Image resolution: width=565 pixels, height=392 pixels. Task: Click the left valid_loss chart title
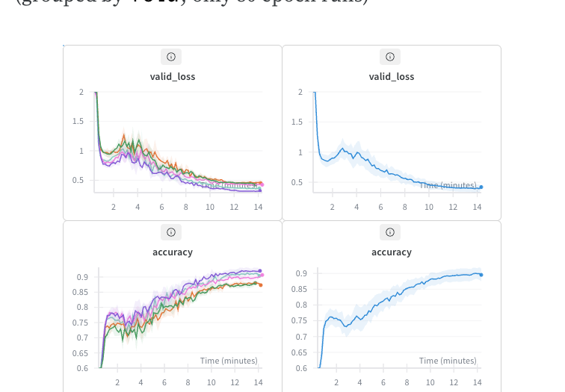(x=173, y=77)
